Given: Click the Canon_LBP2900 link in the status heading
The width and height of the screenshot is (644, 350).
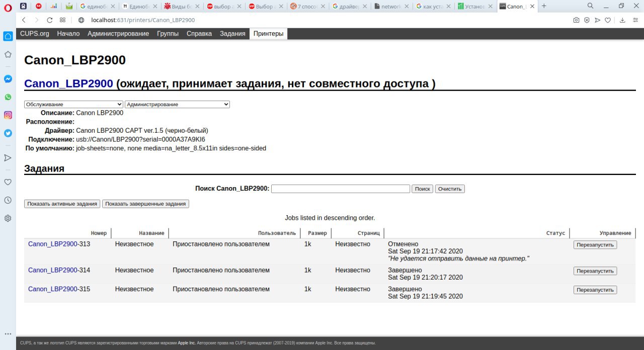Looking at the screenshot, I should pyautogui.click(x=68, y=83).
